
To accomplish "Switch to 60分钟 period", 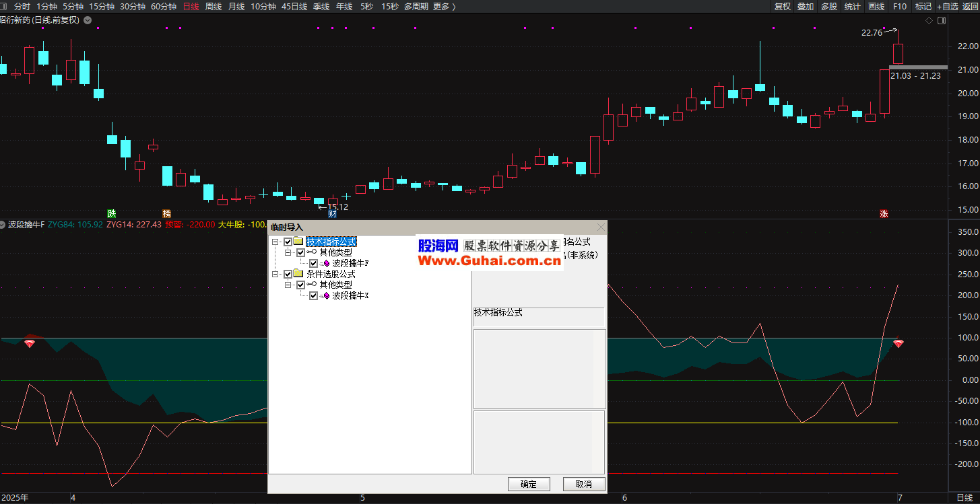I will [x=164, y=6].
